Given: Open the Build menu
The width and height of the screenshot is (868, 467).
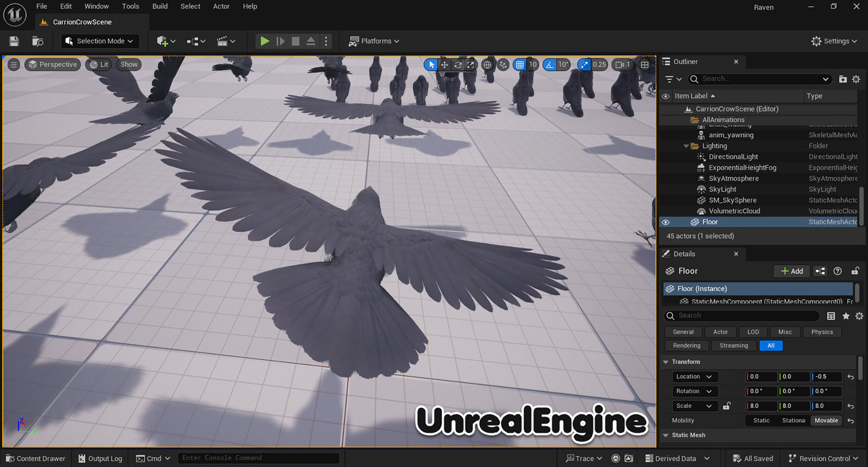Looking at the screenshot, I should (x=160, y=6).
